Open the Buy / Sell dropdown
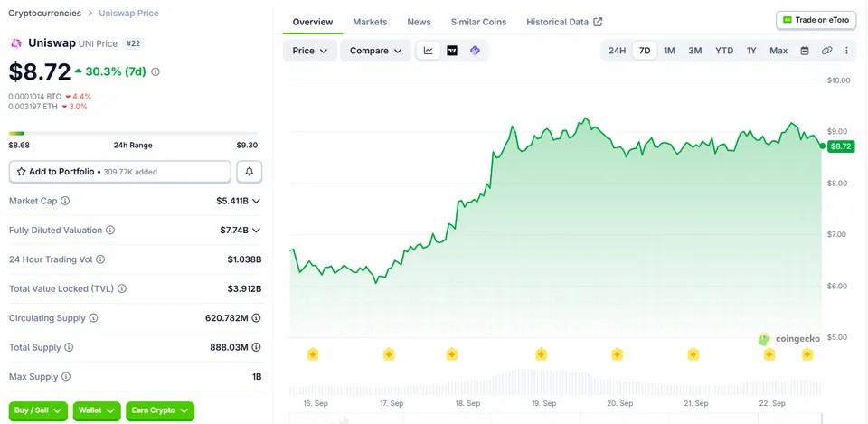This screenshot has width=868, height=424. click(x=38, y=410)
